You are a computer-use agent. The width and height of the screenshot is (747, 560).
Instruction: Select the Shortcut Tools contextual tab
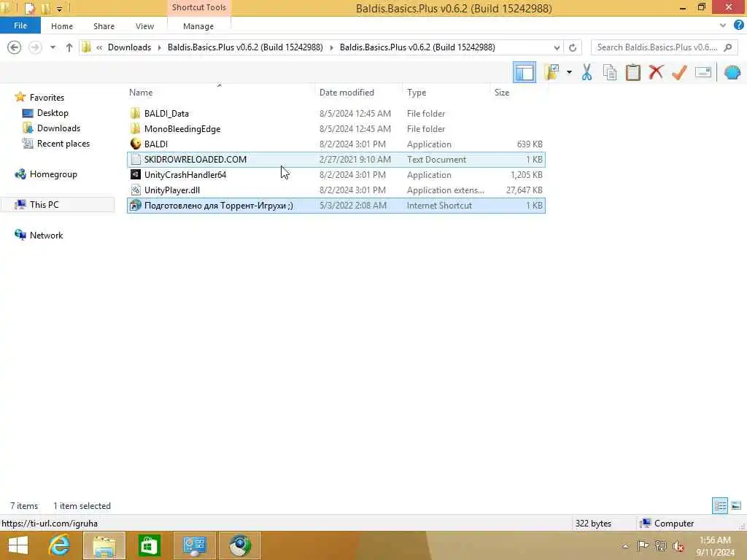[x=198, y=7]
